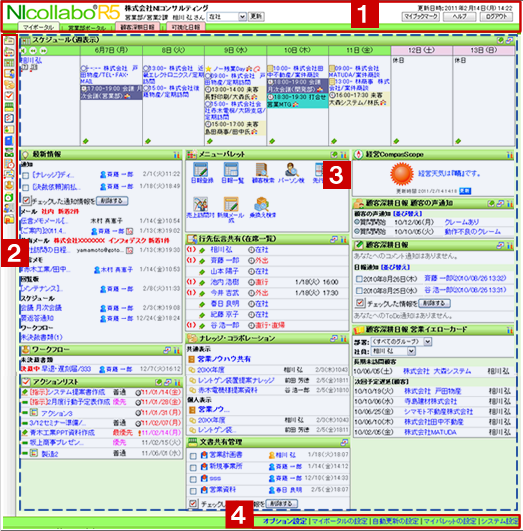Open the 日報一覧 icon in menu palette
The height and width of the screenshot is (531, 523).
tap(231, 170)
